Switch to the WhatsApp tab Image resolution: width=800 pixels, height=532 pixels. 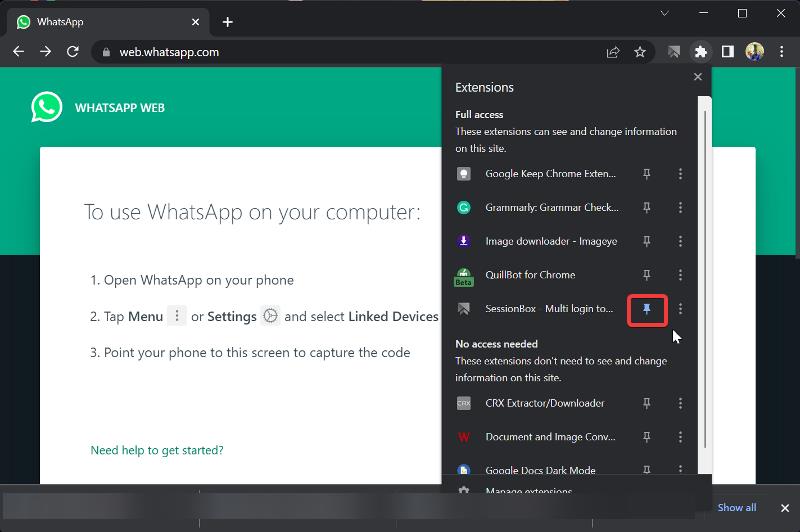point(107,22)
